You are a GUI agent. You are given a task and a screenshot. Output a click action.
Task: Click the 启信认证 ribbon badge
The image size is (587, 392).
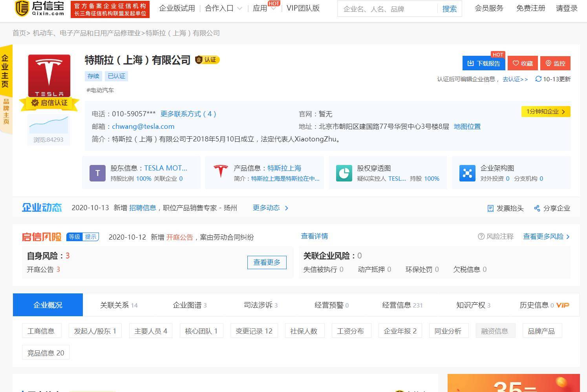click(x=49, y=103)
